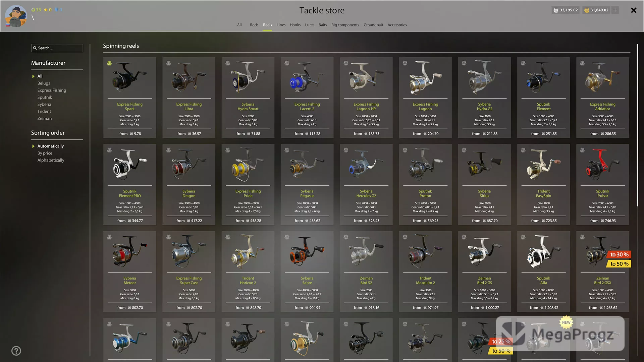Click the 'to 30 %' discount badge on Bird 2 GSX

[x=619, y=255]
